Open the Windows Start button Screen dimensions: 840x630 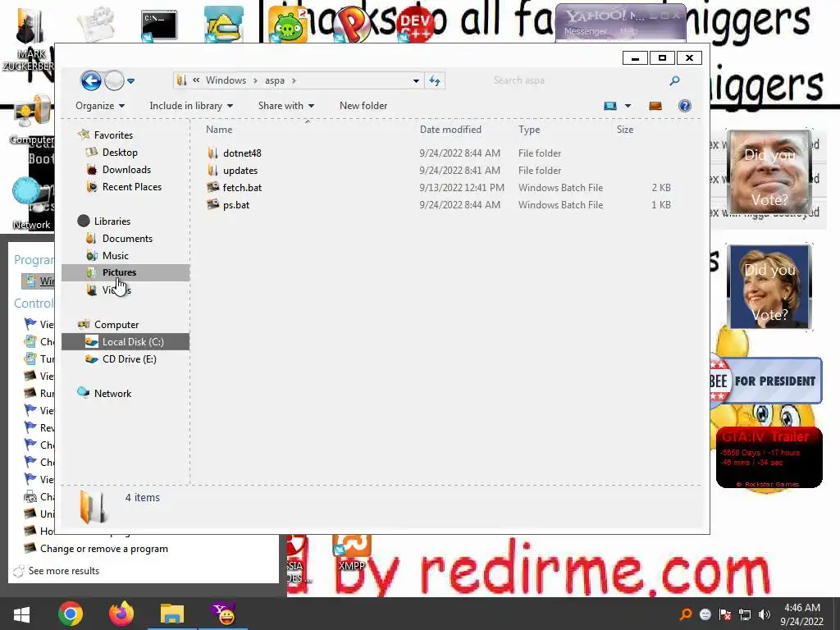tap(21, 614)
